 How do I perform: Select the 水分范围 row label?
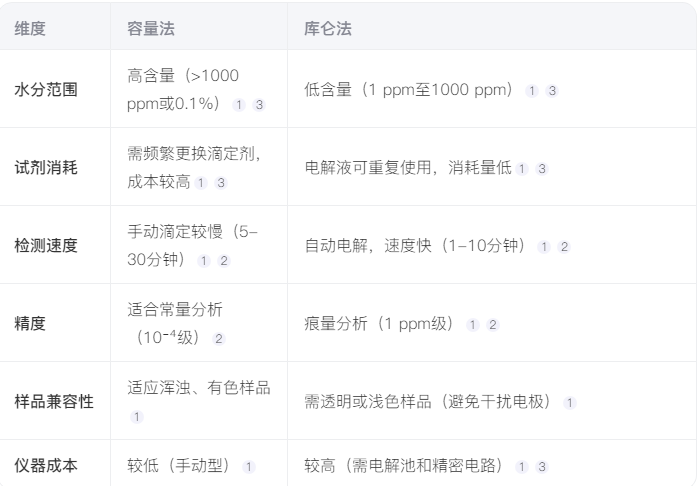(x=45, y=90)
